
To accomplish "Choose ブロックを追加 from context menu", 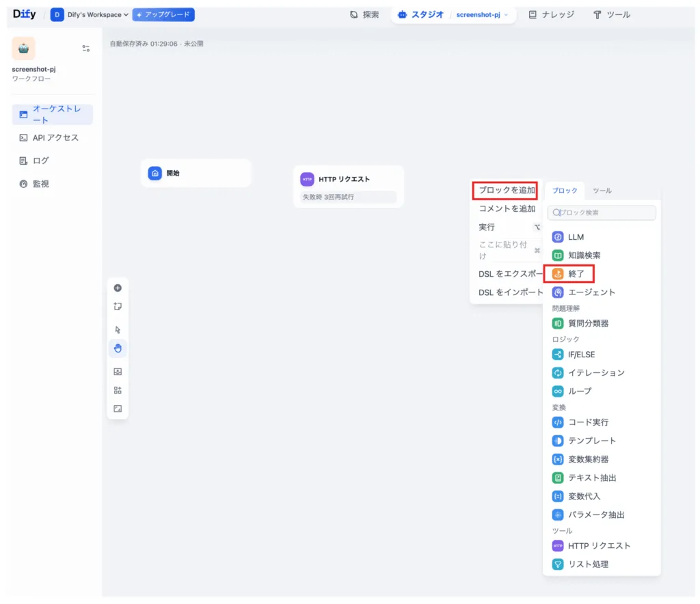I will click(507, 190).
